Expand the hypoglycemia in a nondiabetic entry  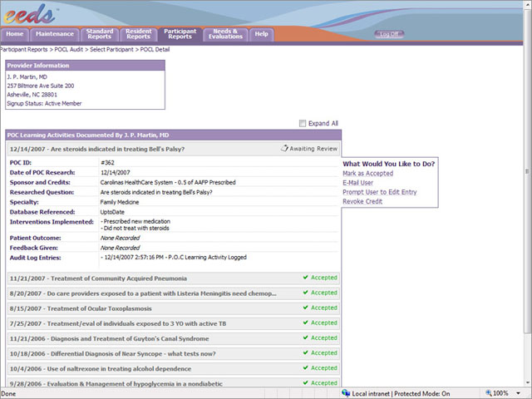click(x=174, y=382)
